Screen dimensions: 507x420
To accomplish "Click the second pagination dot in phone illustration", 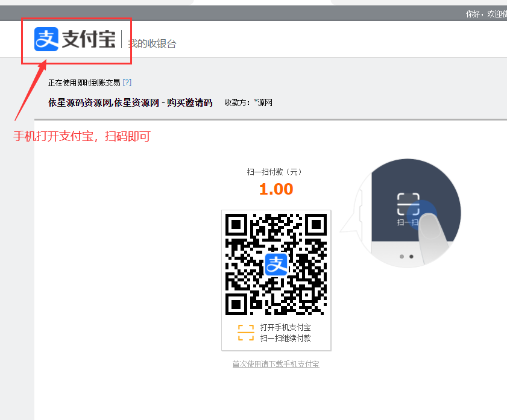I will 411,257.
